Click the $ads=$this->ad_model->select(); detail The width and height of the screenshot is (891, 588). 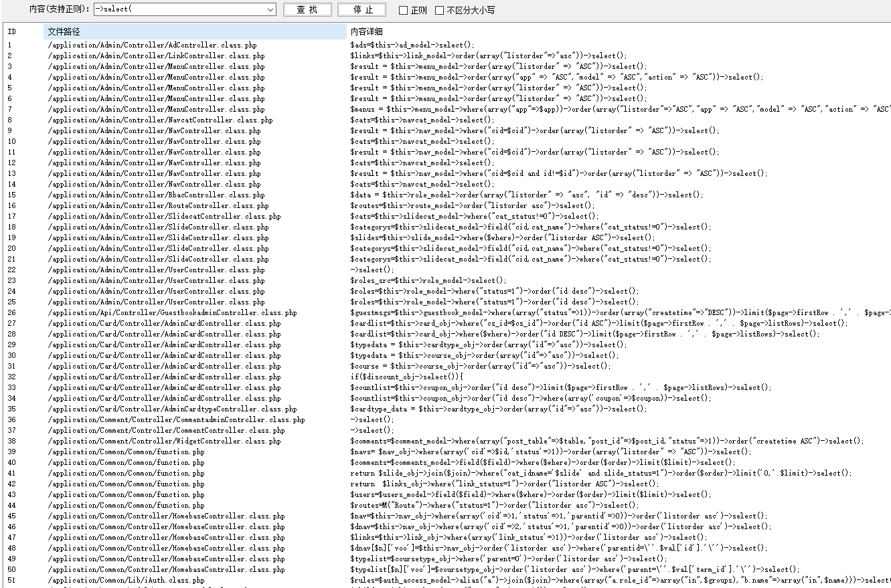pos(412,45)
